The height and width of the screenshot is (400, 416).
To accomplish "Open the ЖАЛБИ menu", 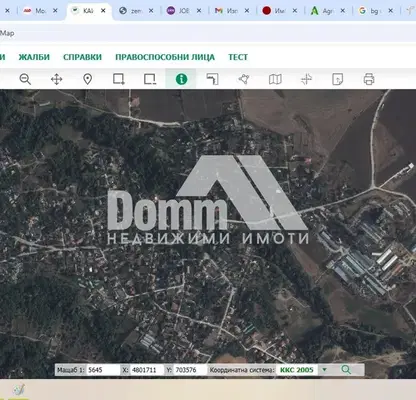I will [34, 57].
